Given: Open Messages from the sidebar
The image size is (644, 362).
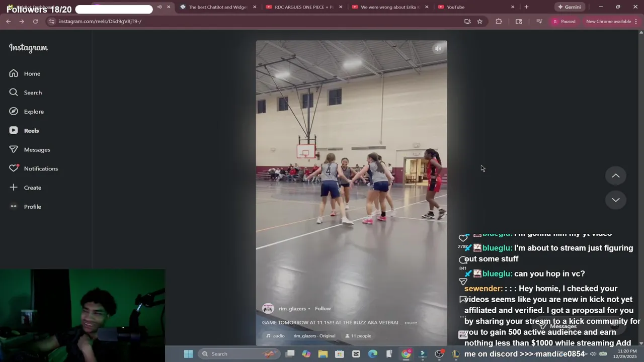Looking at the screenshot, I should (x=30, y=150).
